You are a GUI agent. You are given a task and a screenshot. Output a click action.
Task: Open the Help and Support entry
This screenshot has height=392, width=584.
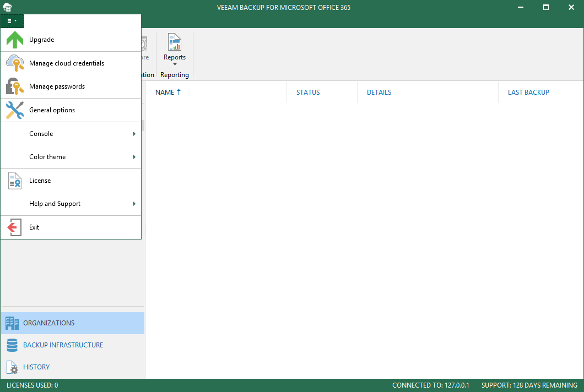coord(71,204)
